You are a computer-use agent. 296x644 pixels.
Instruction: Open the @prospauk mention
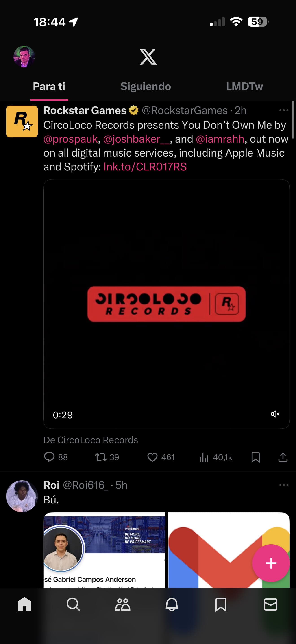tap(71, 139)
